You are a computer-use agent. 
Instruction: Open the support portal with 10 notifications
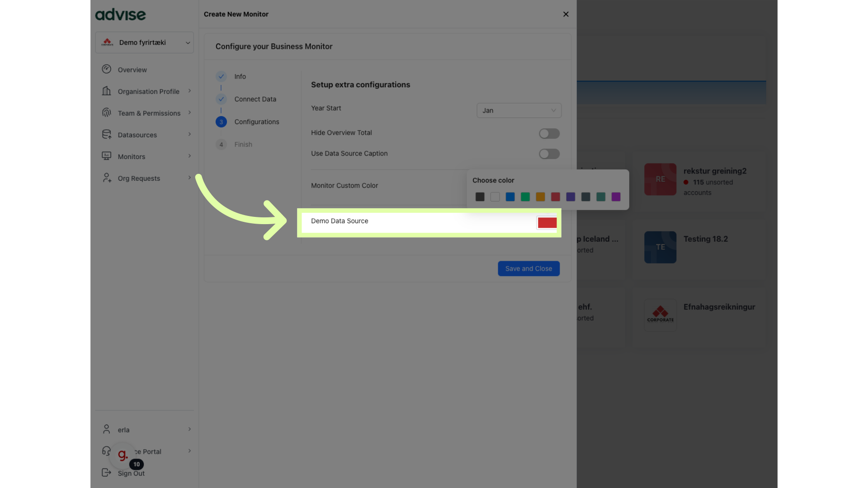tap(123, 455)
